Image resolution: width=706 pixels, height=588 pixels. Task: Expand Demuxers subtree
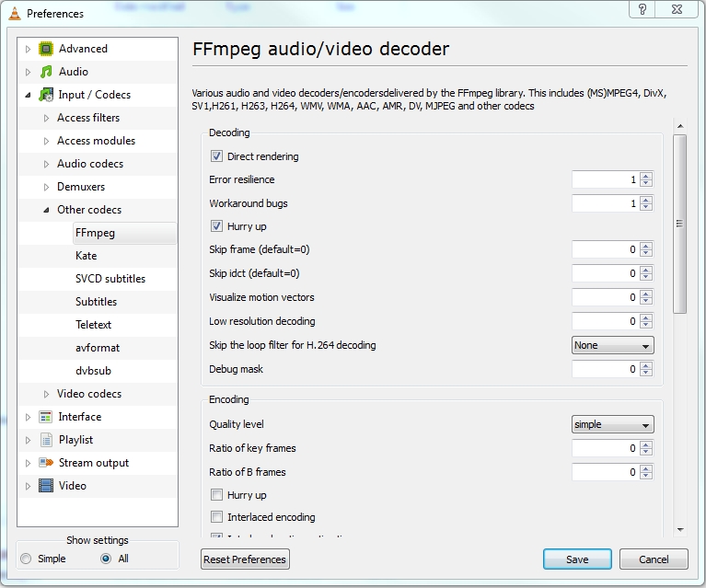pyautogui.click(x=46, y=187)
